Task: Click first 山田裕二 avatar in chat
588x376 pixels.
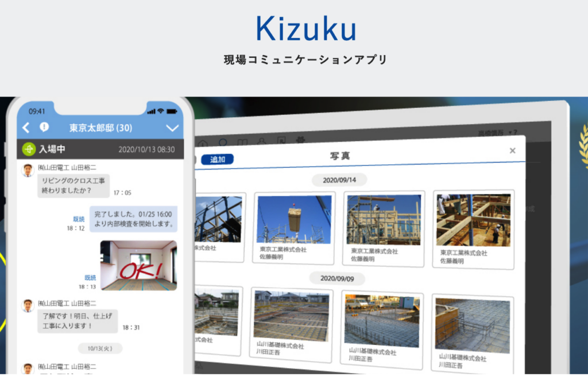Action: click(x=28, y=170)
